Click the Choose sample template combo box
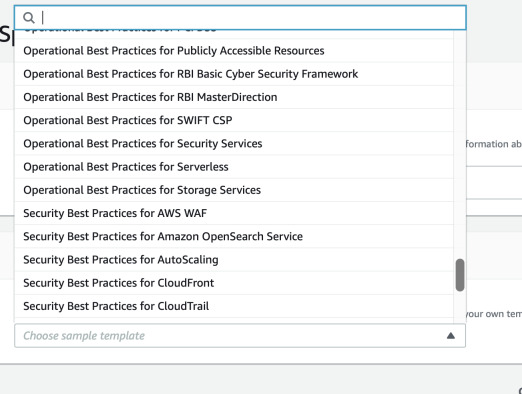This screenshot has height=394, width=522. click(x=240, y=336)
